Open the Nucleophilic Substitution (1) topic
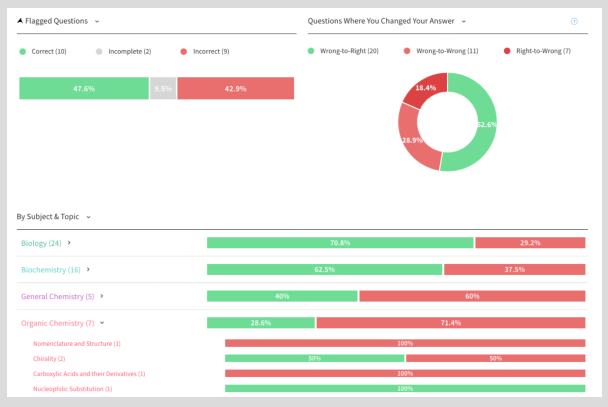 pyautogui.click(x=73, y=389)
